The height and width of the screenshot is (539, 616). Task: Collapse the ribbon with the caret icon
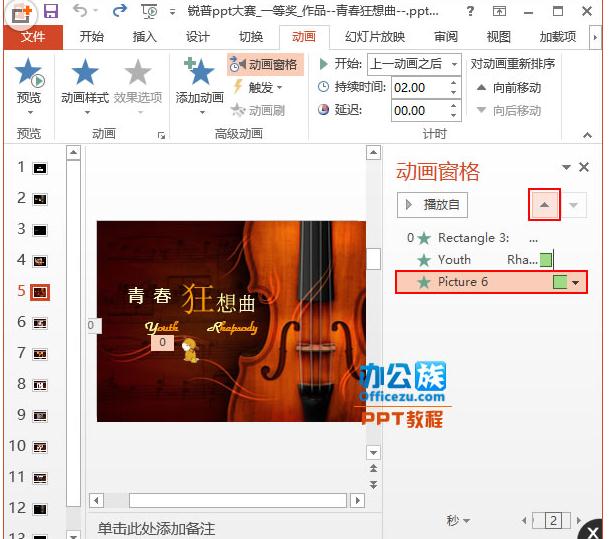(587, 135)
